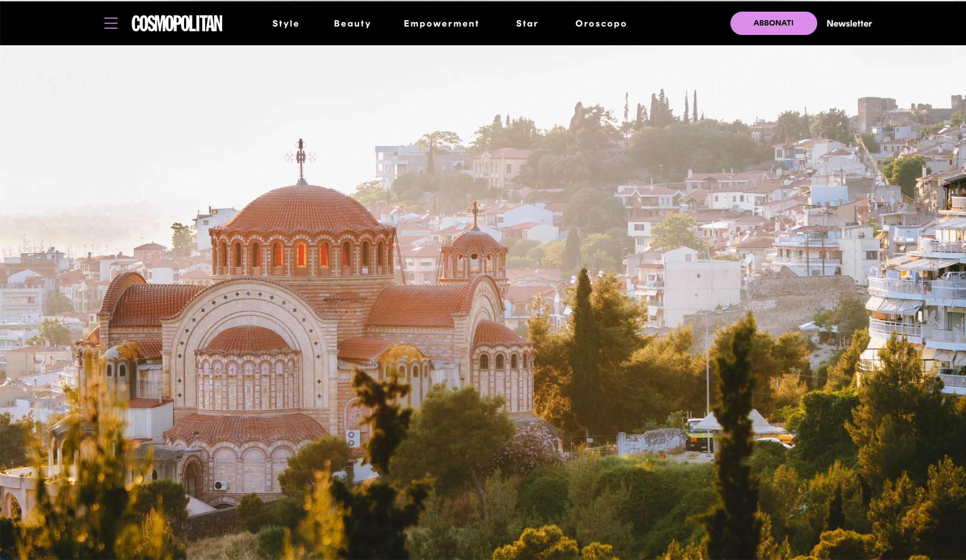966x560 pixels.
Task: Click the glowing red dome windows
Action: [301, 255]
